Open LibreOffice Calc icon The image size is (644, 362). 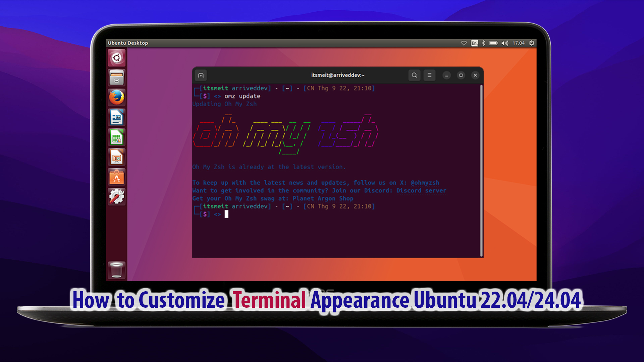(x=116, y=137)
